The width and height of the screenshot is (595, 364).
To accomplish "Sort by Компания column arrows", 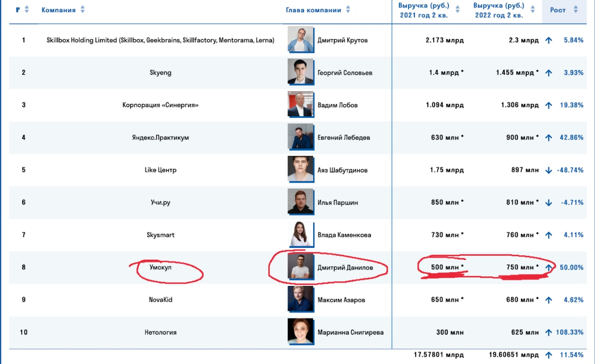I will pyautogui.click(x=83, y=10).
